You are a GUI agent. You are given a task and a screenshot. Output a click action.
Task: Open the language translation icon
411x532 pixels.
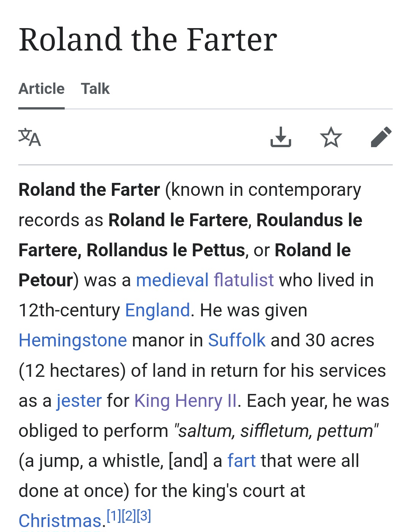30,137
